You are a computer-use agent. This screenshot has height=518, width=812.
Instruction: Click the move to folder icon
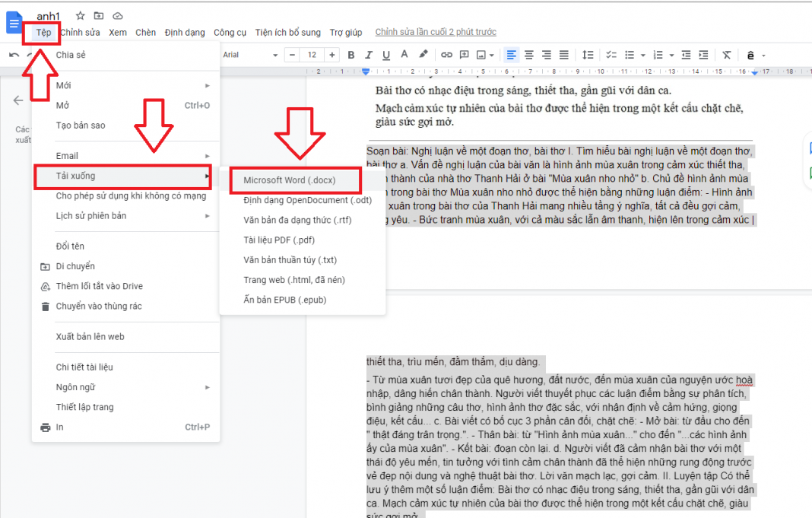[99, 16]
